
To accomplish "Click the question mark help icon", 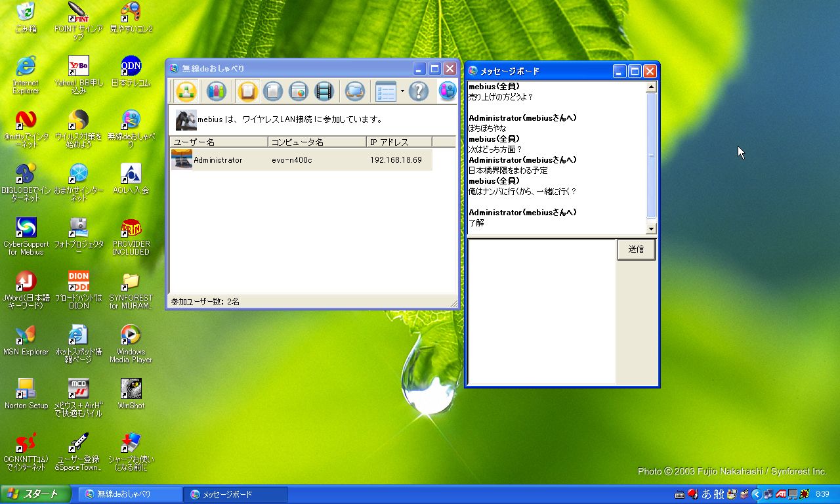I will click(418, 91).
